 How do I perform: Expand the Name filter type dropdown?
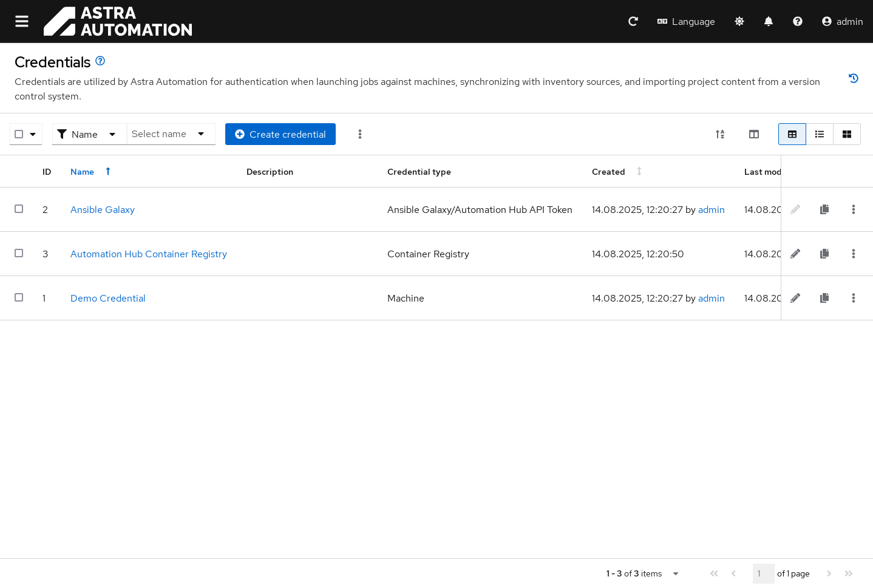(89, 134)
